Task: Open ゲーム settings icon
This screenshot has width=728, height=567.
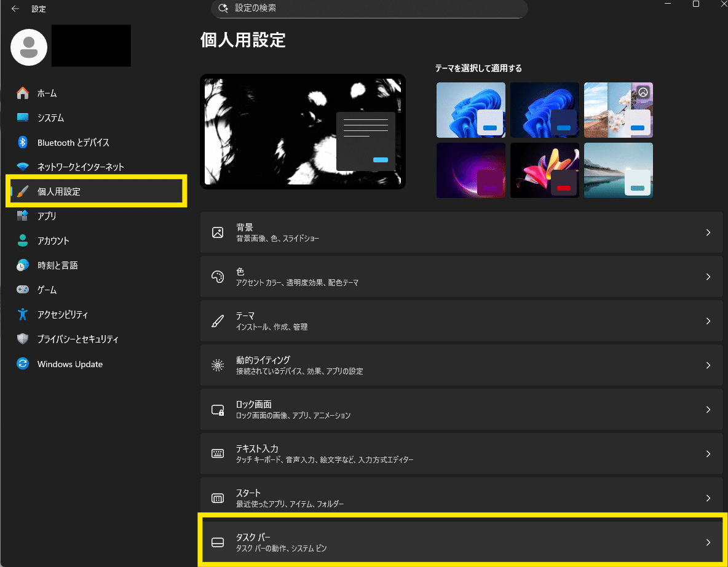Action: 20,290
